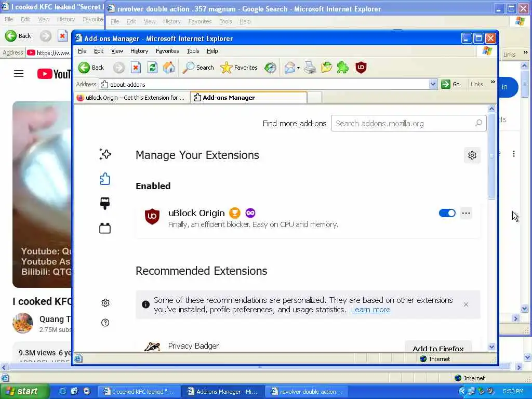532x399 pixels.
Task: Expand the address bar dropdown arrow
Action: click(x=433, y=85)
